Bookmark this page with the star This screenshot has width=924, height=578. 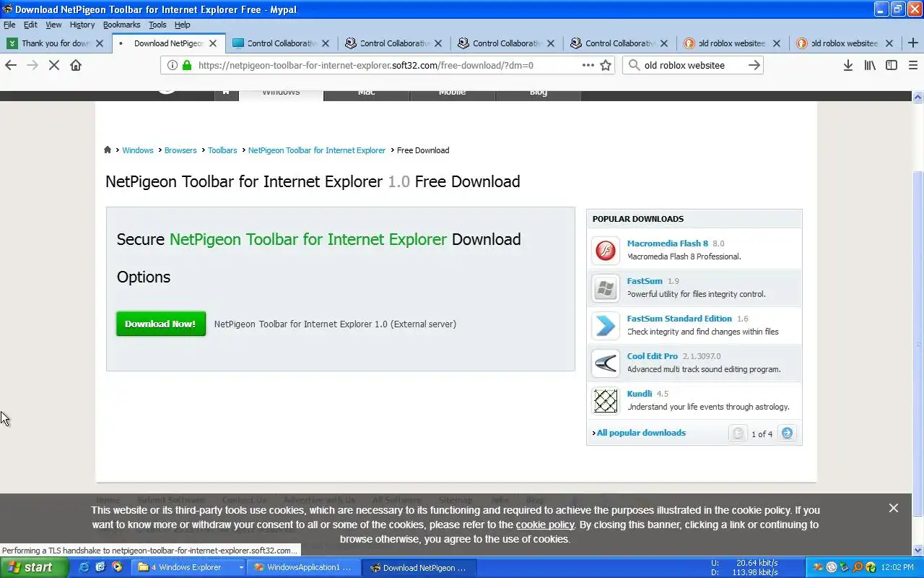(606, 65)
